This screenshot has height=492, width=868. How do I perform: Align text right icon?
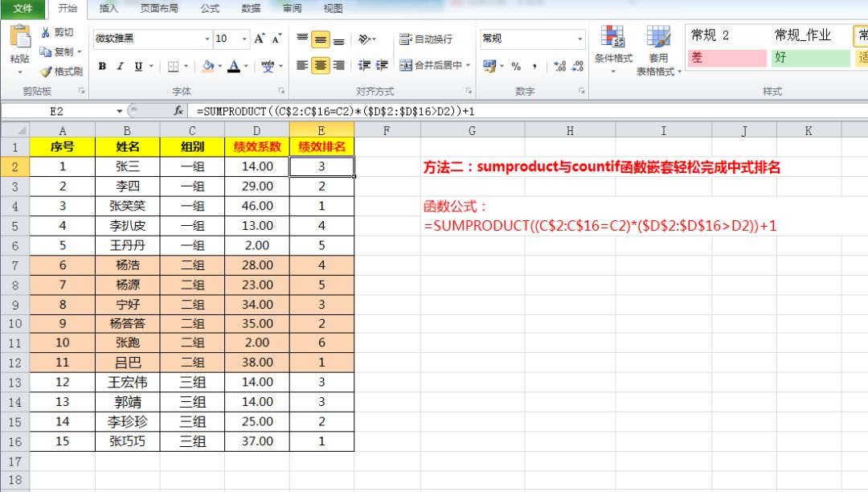click(339, 65)
